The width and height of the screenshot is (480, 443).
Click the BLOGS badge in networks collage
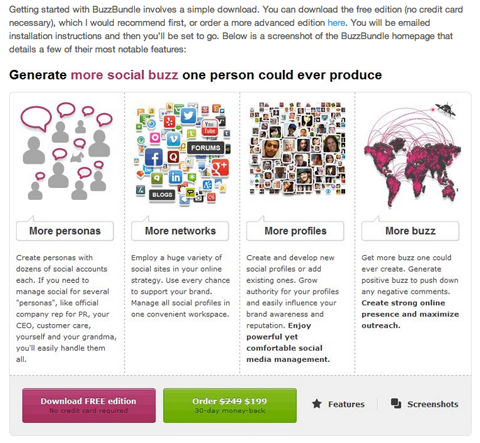point(162,195)
